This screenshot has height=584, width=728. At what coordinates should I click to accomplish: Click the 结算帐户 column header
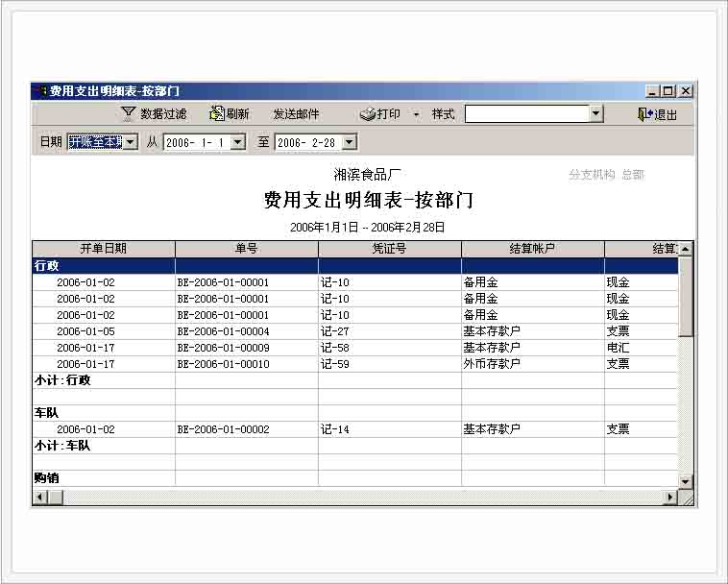[x=532, y=249]
